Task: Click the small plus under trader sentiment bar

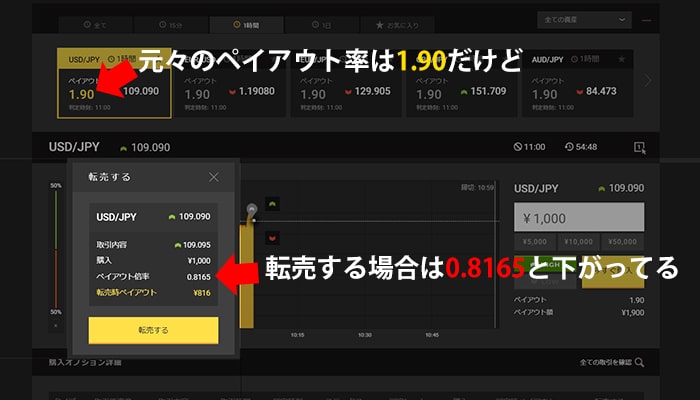Action: 56,326
